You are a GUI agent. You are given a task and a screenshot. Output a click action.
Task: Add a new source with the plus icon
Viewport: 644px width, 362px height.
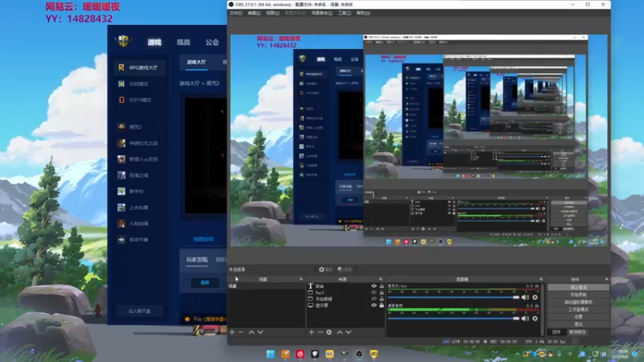(312, 332)
